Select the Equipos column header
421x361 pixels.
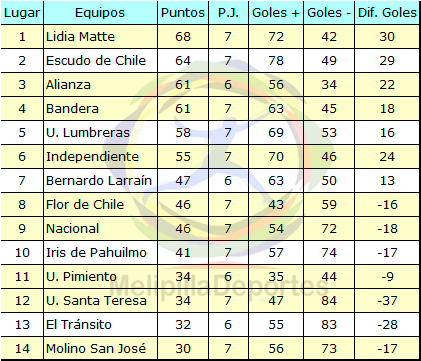tap(100, 13)
